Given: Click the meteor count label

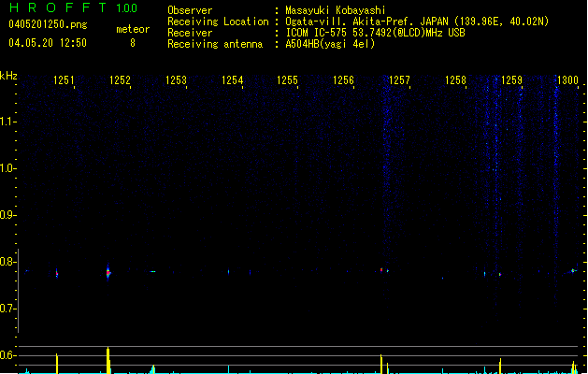Looking at the screenshot, I should pyautogui.click(x=133, y=29).
